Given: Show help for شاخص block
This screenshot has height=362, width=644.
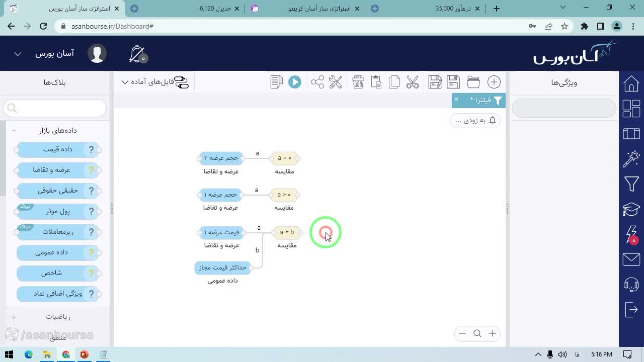Looking at the screenshot, I should [91, 273].
